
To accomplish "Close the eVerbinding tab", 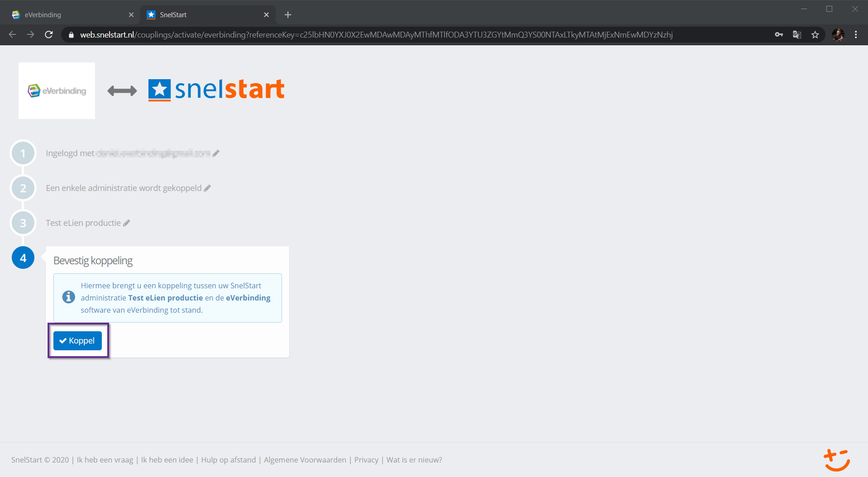I will (131, 15).
